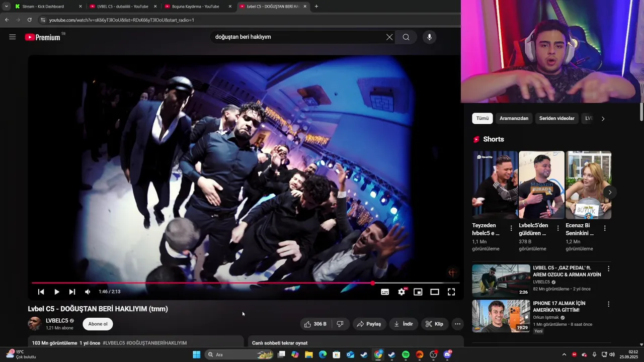Click the magnifier search button
The height and width of the screenshot is (362, 644).
click(406, 37)
